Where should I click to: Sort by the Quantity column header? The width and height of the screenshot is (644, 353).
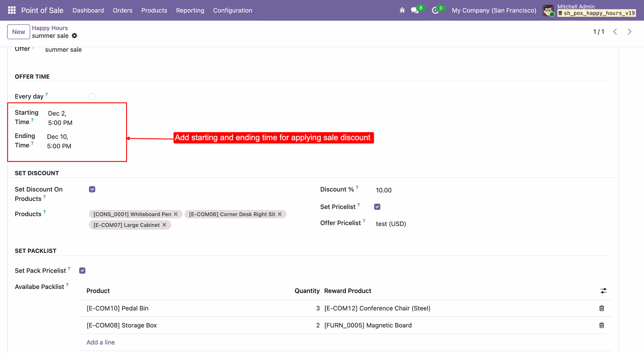point(307,291)
